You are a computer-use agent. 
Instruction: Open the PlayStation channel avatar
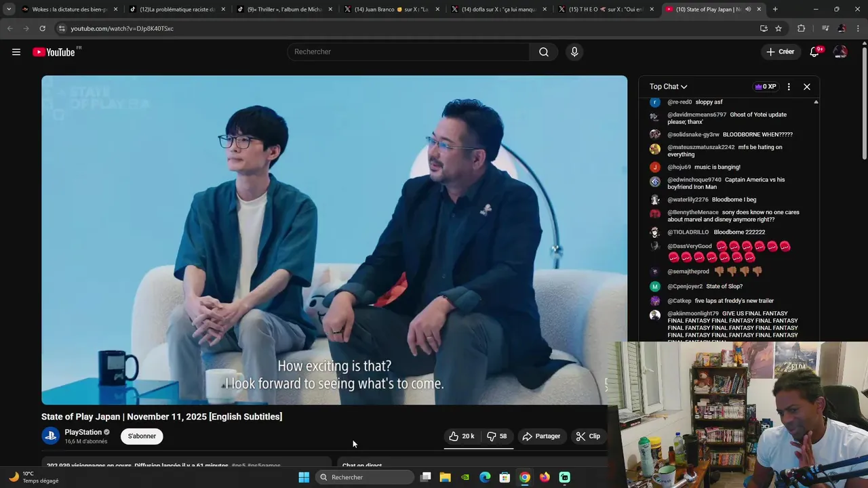tap(50, 436)
